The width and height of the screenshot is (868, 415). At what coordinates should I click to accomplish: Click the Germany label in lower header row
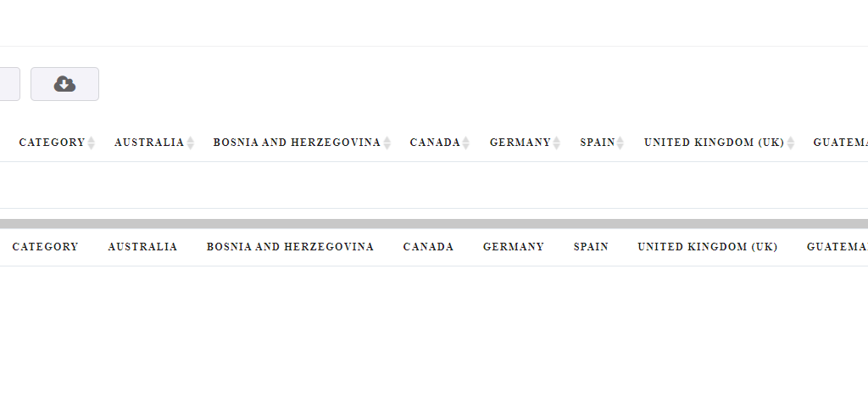click(513, 247)
